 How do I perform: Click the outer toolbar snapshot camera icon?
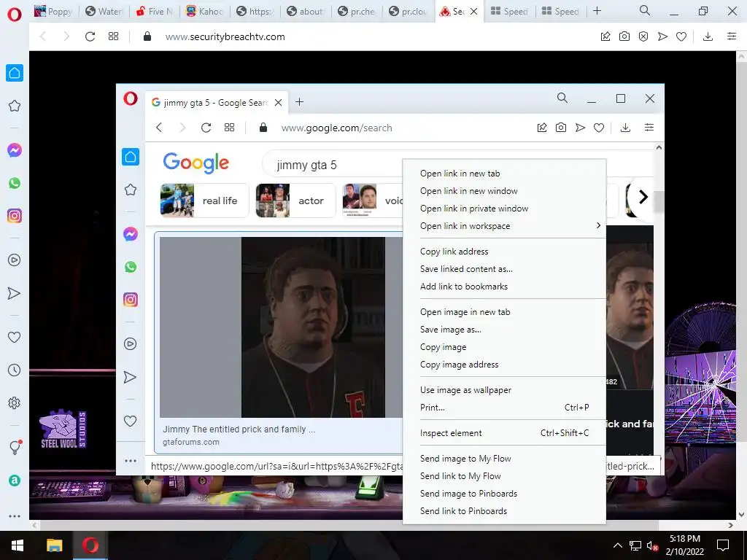[x=624, y=36]
